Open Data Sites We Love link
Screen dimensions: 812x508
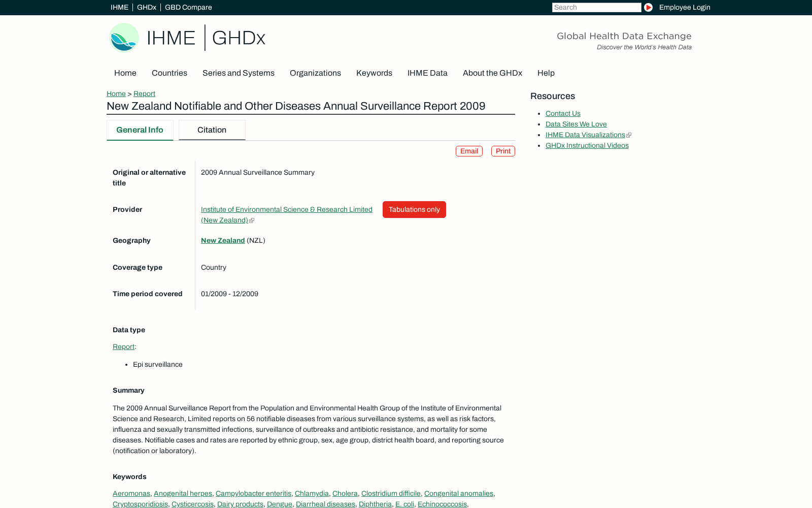click(576, 124)
